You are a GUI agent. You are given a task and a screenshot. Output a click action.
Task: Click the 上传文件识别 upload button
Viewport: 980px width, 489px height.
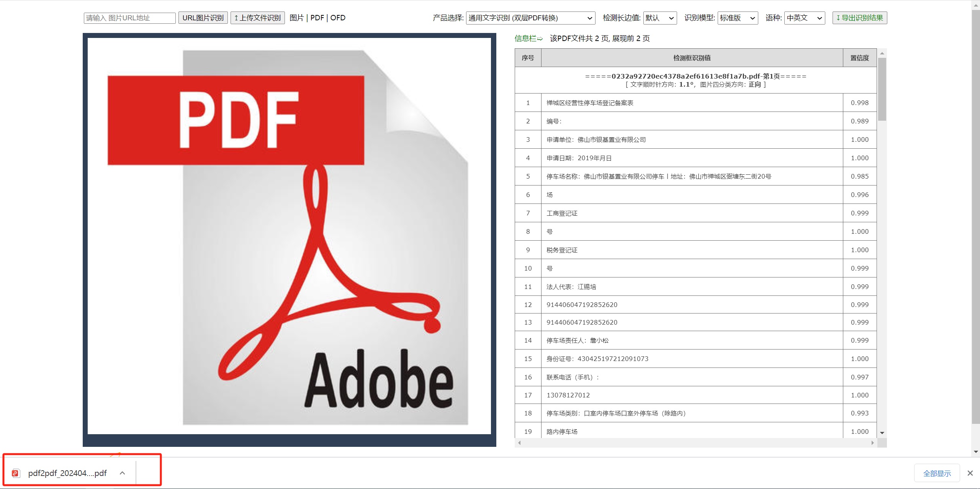(x=257, y=18)
